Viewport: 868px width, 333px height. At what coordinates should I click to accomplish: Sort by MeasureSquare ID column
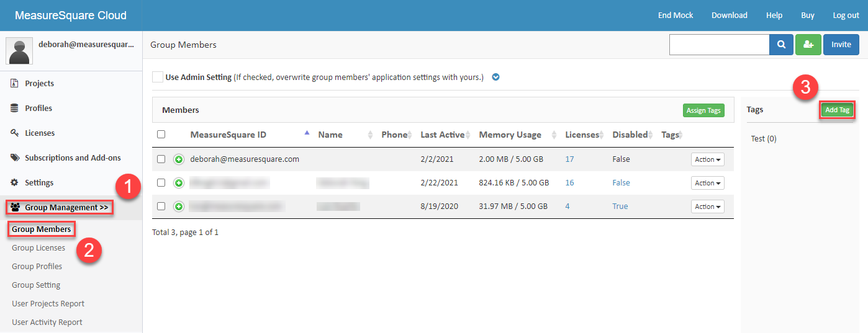[228, 135]
